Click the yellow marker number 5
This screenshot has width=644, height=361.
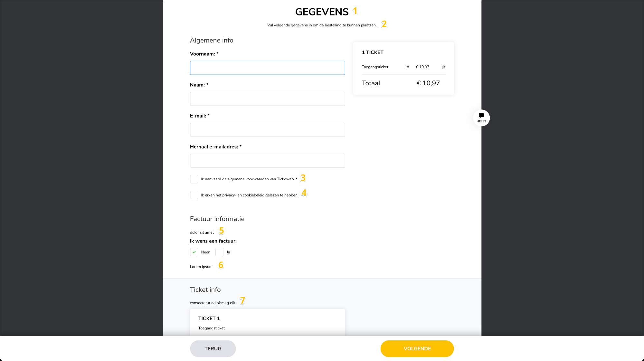pos(221,231)
